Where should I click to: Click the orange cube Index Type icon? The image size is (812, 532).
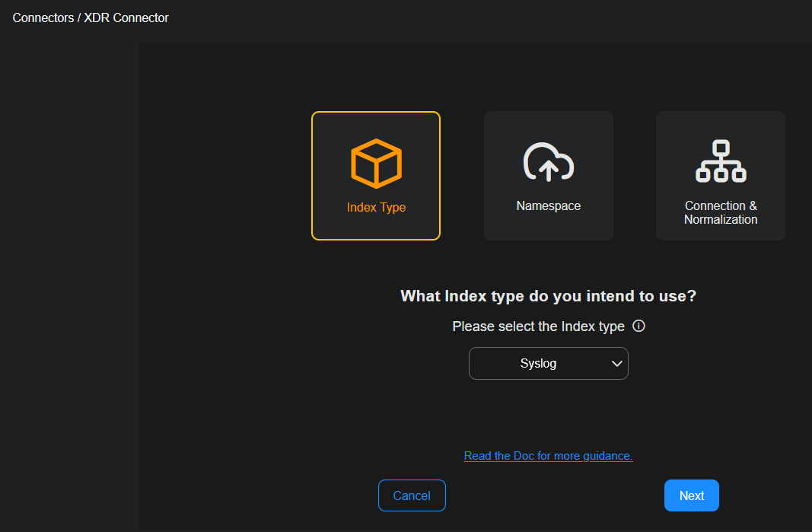click(x=376, y=163)
